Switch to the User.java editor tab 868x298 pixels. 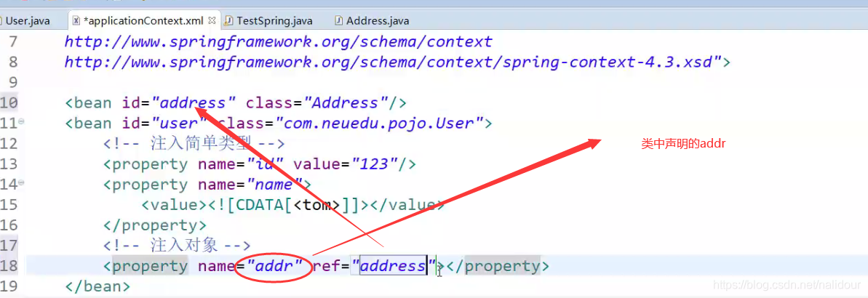(x=25, y=21)
